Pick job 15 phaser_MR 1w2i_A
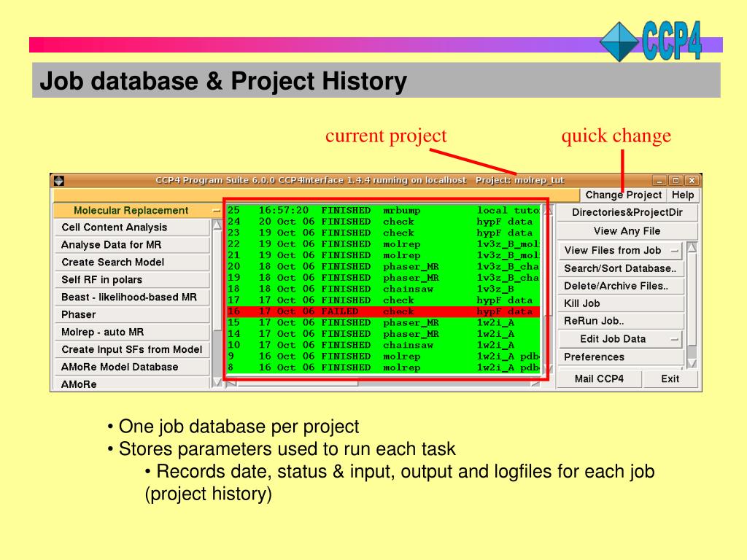The width and height of the screenshot is (747, 560). (x=384, y=323)
